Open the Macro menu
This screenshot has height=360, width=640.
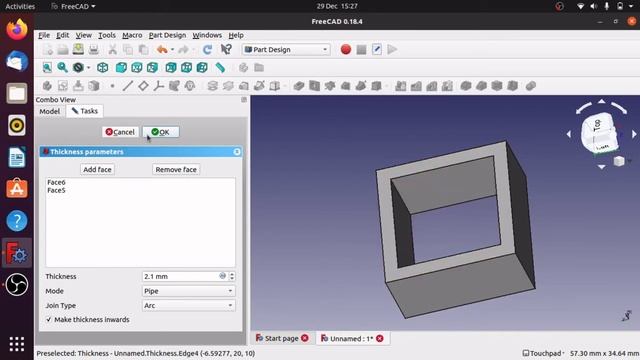[x=132, y=35]
